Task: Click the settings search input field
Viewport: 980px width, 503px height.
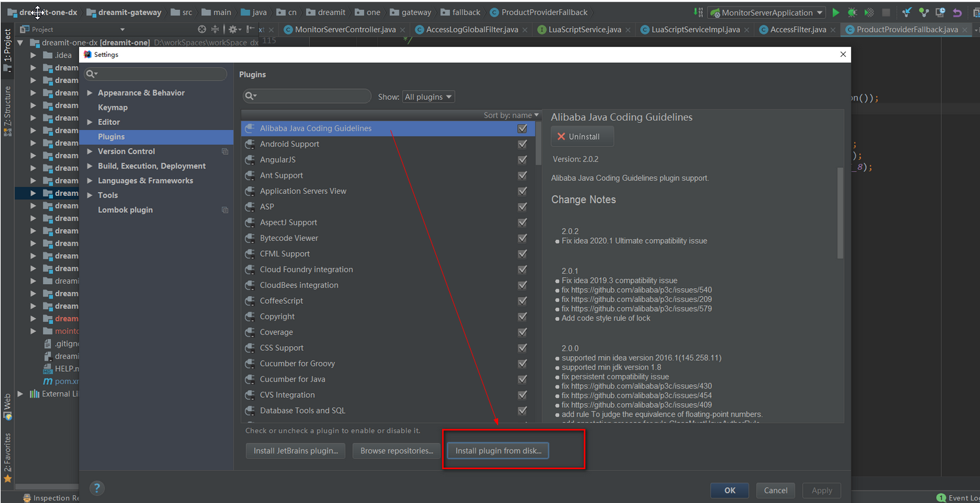Action: click(x=156, y=74)
